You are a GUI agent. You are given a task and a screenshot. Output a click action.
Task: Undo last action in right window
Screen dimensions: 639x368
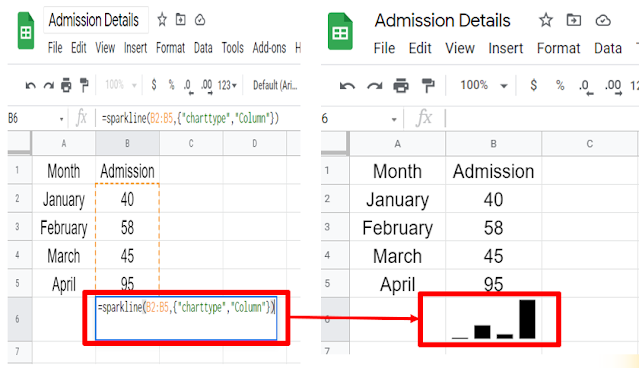tap(347, 86)
